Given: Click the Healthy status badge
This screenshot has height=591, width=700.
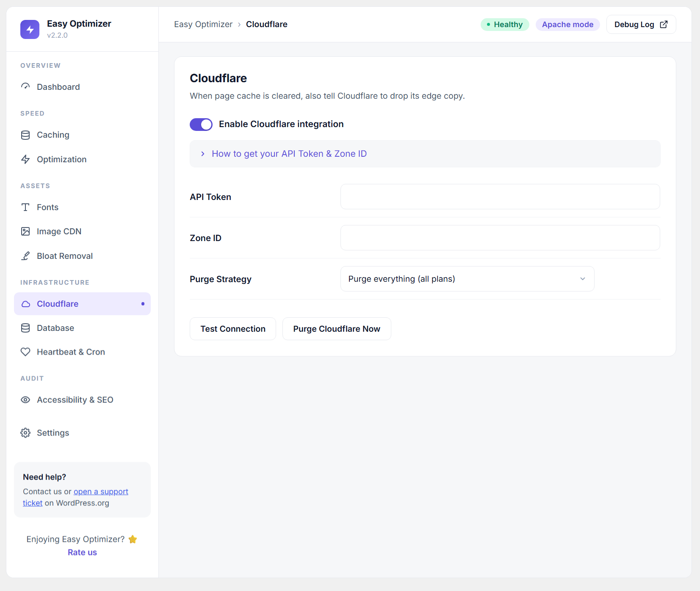Looking at the screenshot, I should (x=505, y=25).
